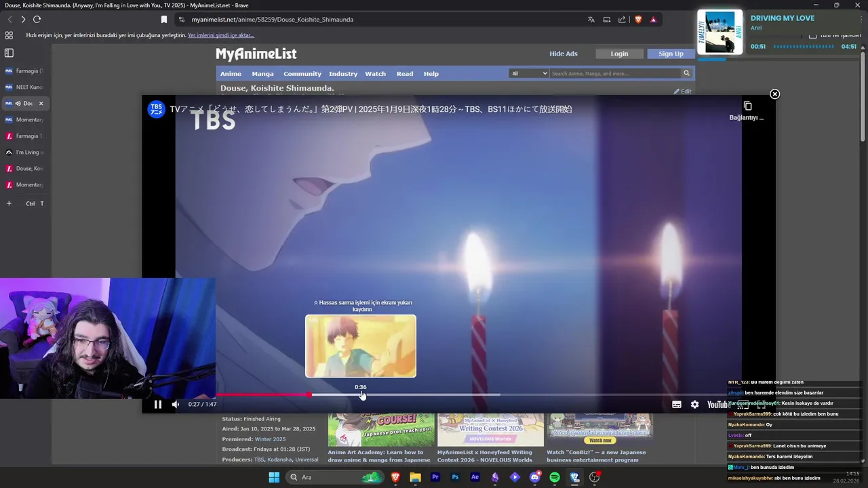Open the Community menu
The width and height of the screenshot is (868, 488).
(302, 73)
